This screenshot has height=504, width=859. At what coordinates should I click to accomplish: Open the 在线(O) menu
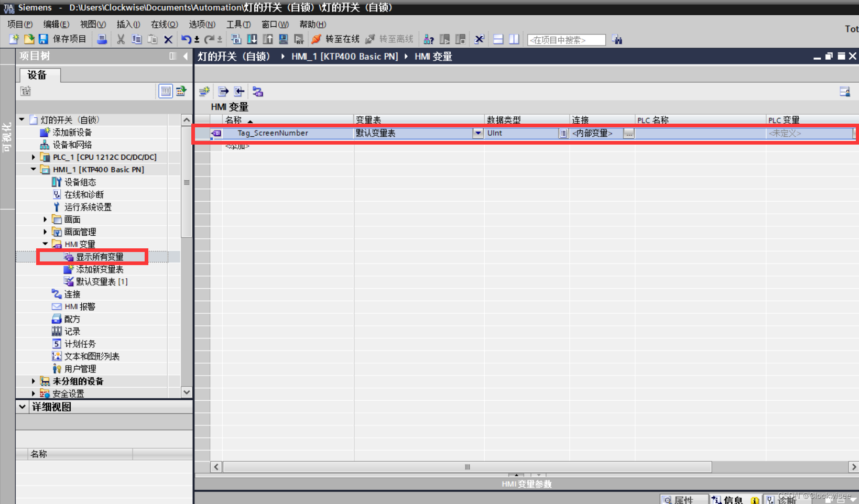165,24
